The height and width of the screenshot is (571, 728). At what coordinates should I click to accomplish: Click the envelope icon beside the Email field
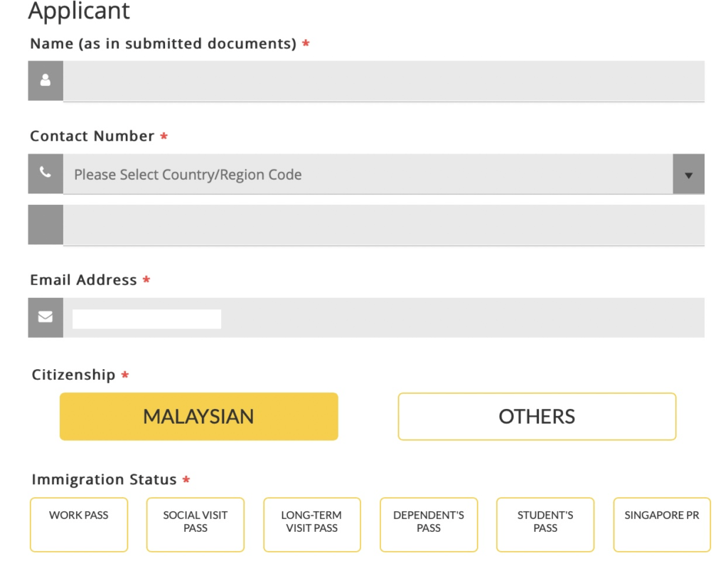pyautogui.click(x=45, y=317)
